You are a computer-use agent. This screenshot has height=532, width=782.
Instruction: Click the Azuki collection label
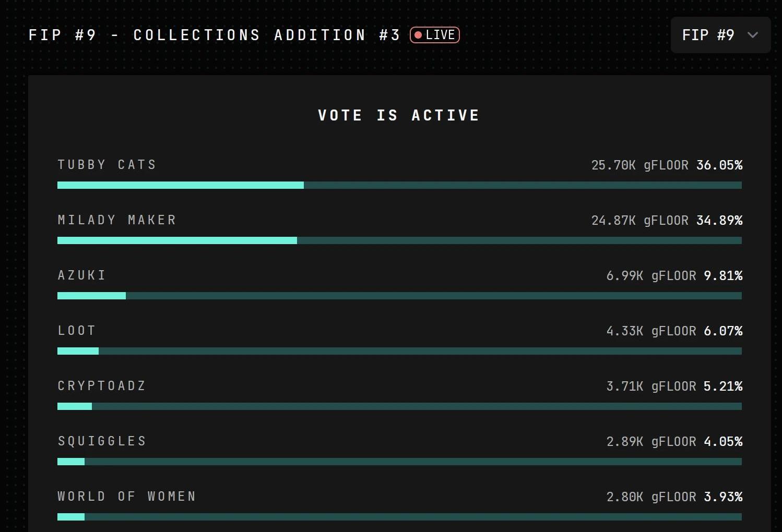tap(82, 275)
